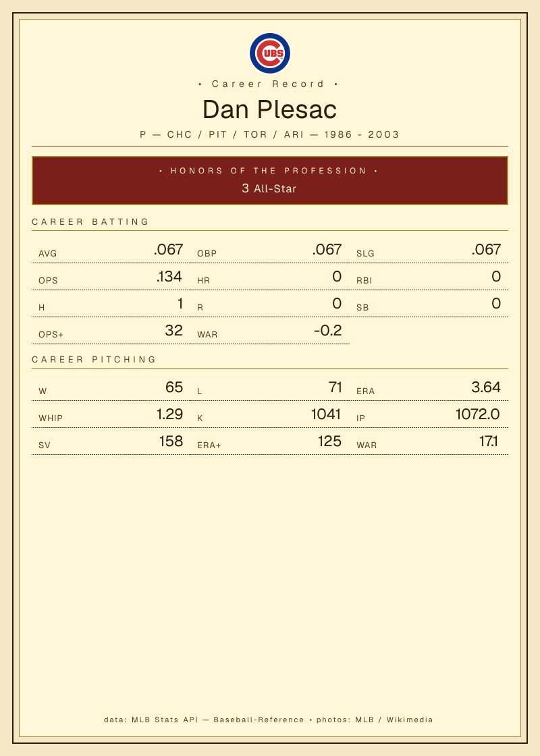Click the strikeouts value 1041
540x756 pixels.
[x=327, y=414]
